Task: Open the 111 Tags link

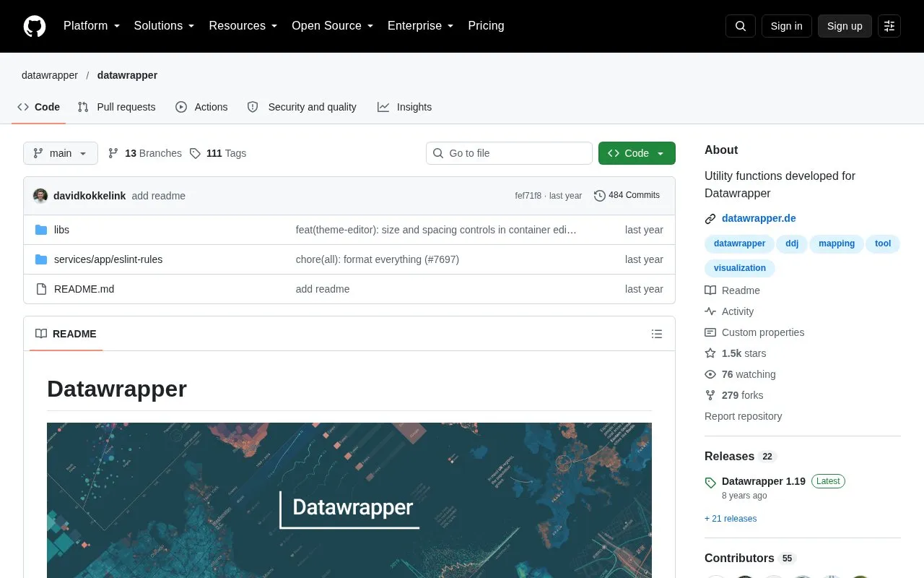Action: (218, 153)
